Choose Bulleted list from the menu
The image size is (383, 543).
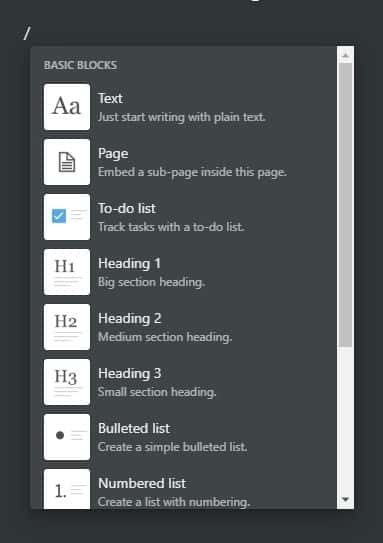(x=184, y=437)
